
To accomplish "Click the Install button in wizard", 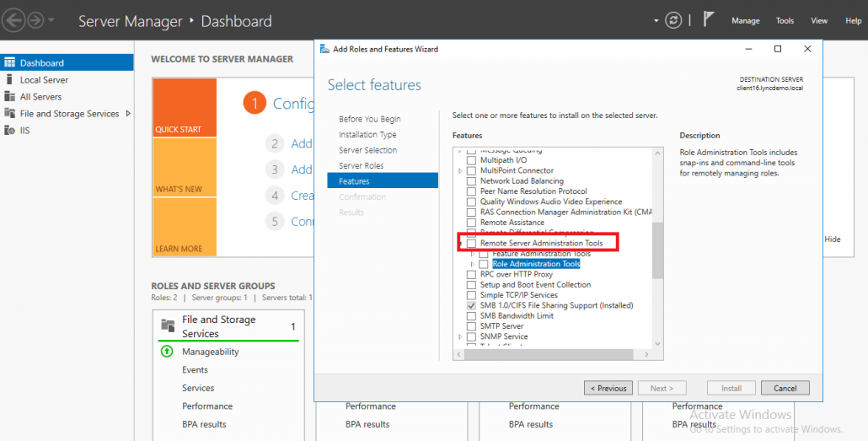I will click(731, 388).
